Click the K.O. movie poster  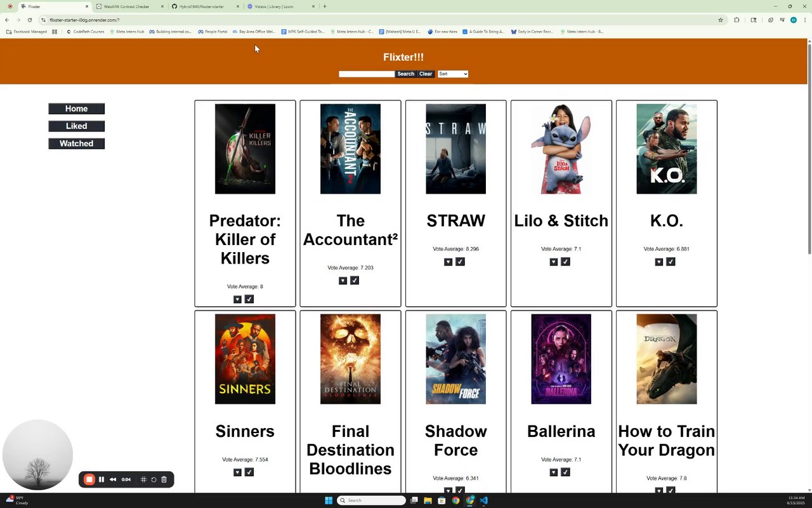[666, 149]
